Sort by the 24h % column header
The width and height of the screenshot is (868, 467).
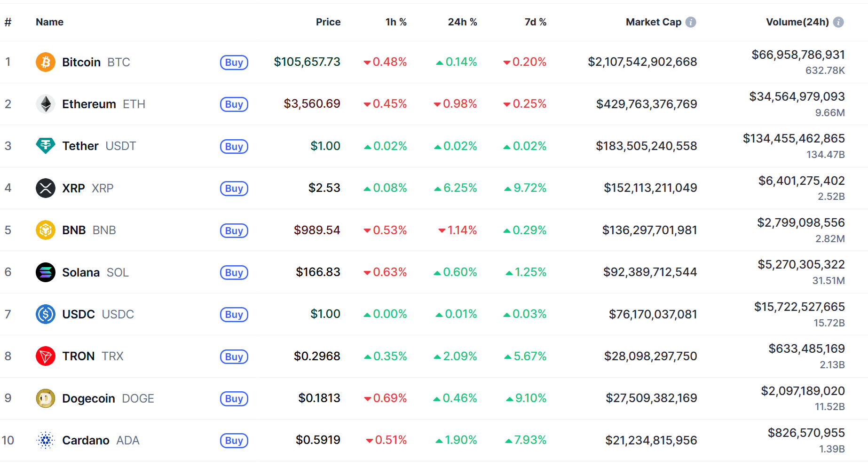[462, 22]
